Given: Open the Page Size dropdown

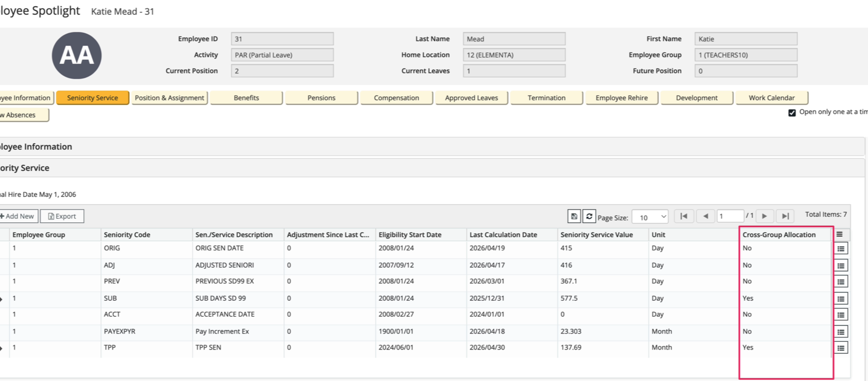Looking at the screenshot, I should point(650,217).
